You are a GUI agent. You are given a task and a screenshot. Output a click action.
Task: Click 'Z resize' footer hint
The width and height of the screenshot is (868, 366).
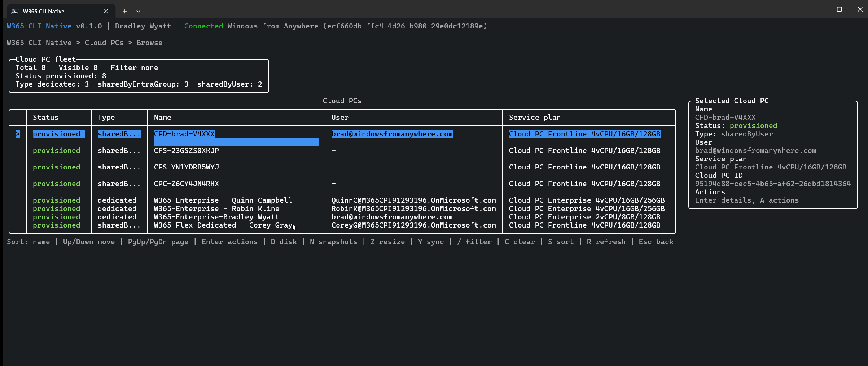[x=387, y=242]
